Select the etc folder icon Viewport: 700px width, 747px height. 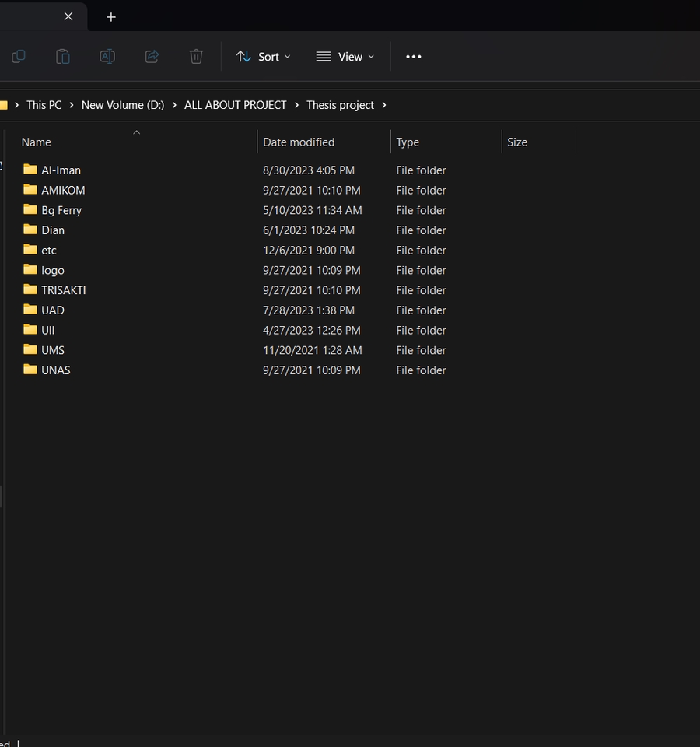point(30,249)
